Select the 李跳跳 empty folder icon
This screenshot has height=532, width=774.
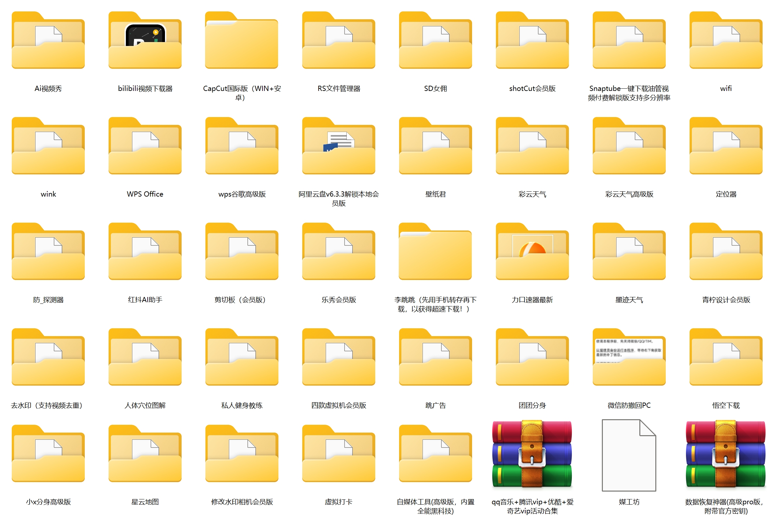(435, 252)
